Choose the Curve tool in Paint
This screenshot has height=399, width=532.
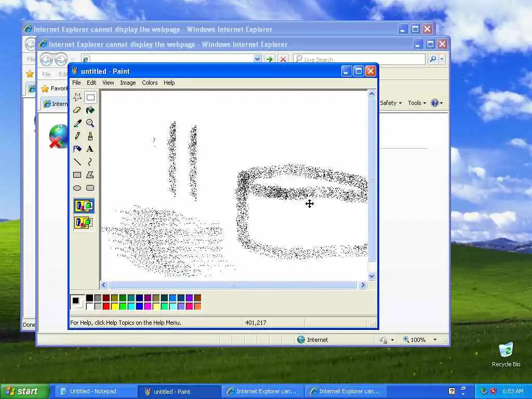coord(90,162)
